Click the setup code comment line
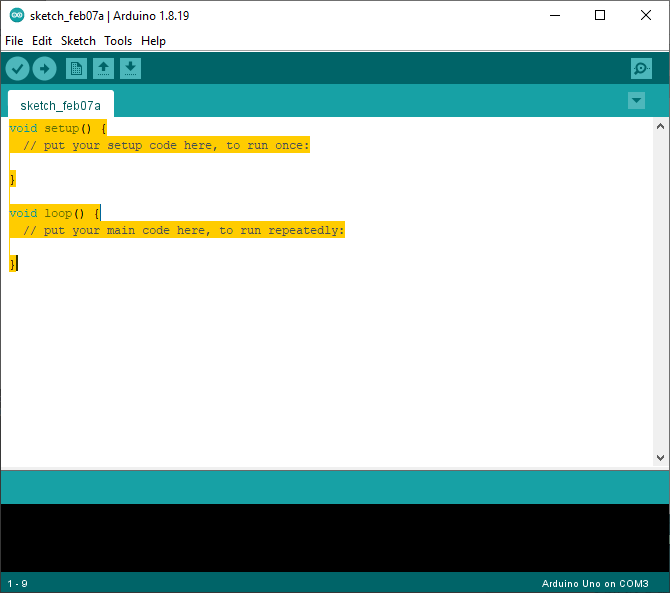The height and width of the screenshot is (593, 670). pyautogui.click(x=166, y=145)
